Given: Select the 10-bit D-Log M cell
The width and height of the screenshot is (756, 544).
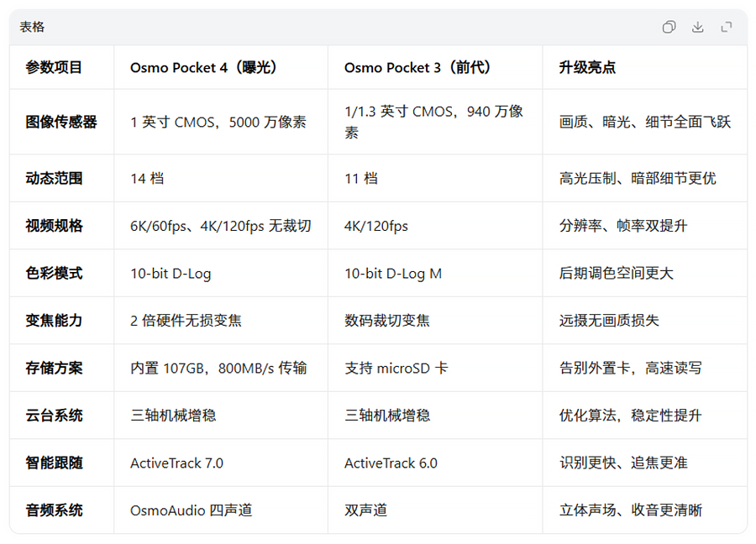Looking at the screenshot, I should pos(396,273).
